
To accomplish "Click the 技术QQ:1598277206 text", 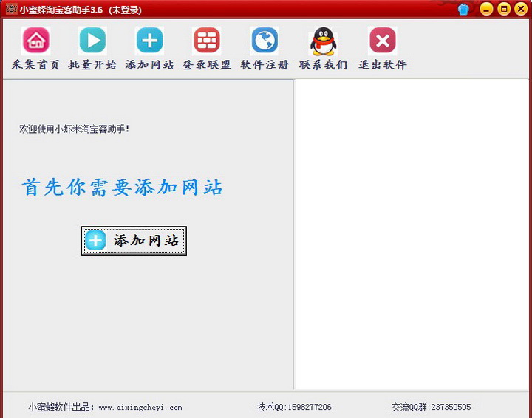I will pyautogui.click(x=294, y=407).
